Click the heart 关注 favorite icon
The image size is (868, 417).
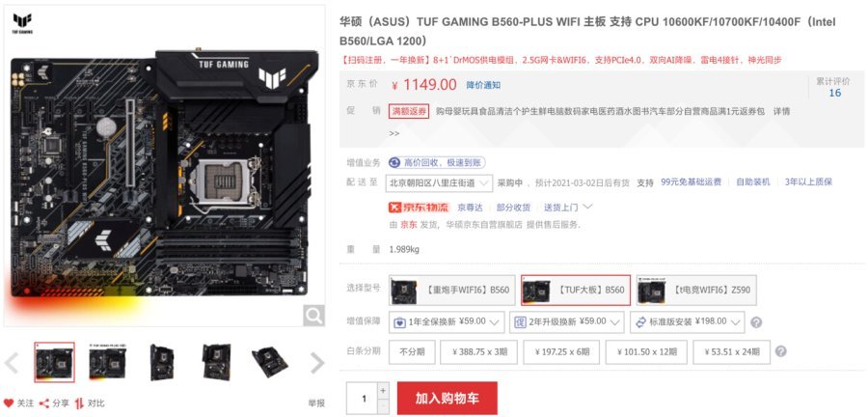tap(9, 403)
